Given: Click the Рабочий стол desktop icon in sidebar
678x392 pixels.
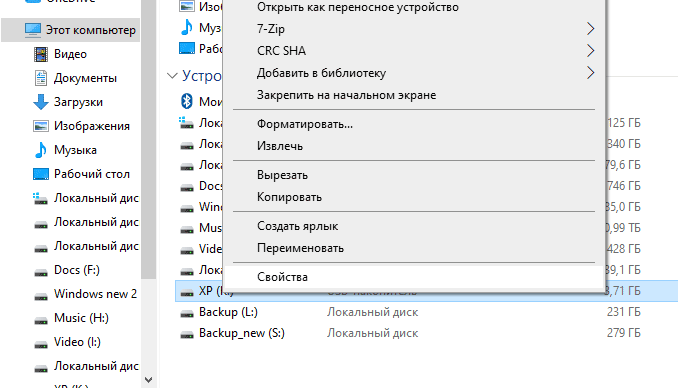Looking at the screenshot, I should (41, 174).
